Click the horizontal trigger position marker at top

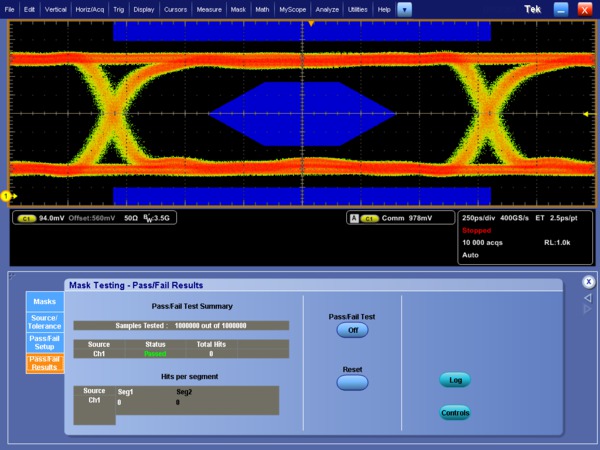311,23
